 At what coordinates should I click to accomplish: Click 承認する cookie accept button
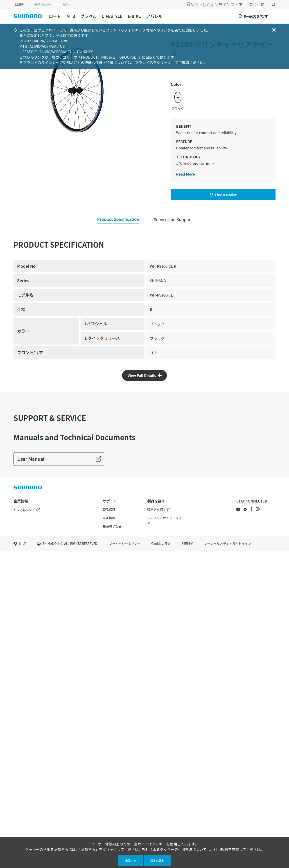[x=131, y=860]
